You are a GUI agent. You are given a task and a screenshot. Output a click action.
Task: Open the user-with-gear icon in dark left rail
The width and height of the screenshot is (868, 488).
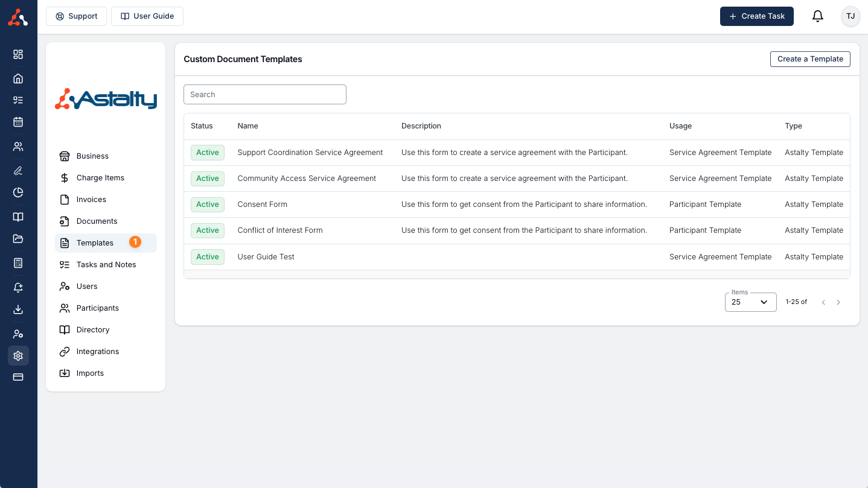18,334
